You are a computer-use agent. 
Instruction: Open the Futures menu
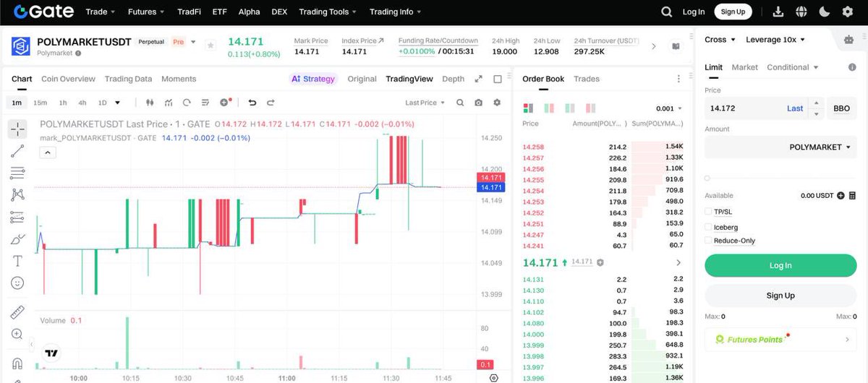146,12
